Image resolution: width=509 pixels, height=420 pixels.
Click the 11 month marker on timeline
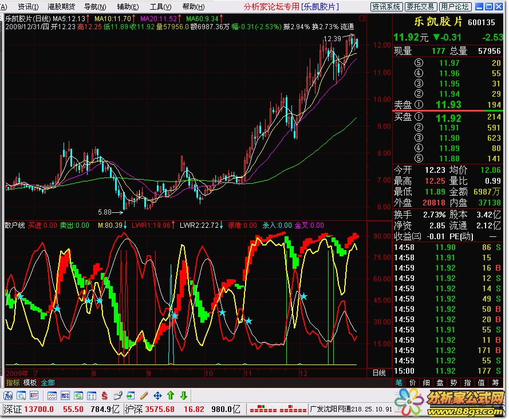(248, 373)
